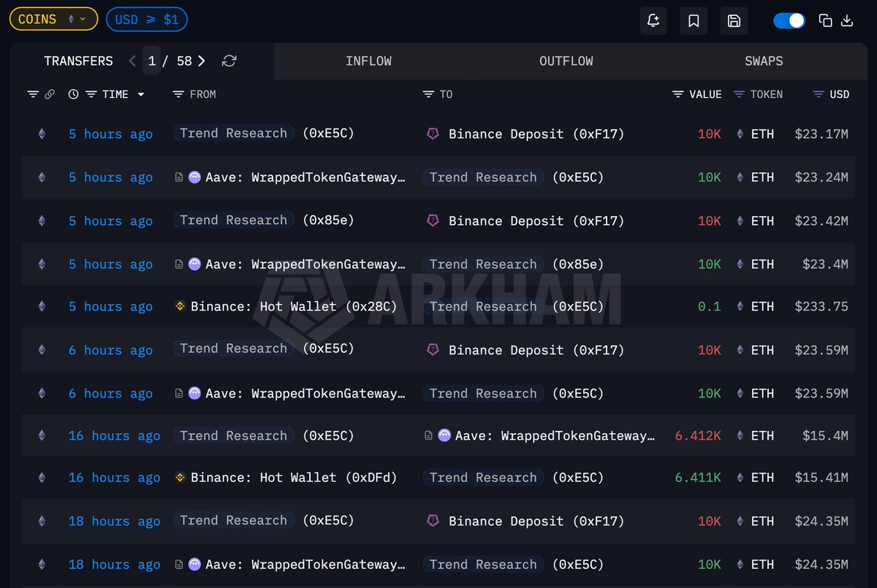The image size is (877, 588).
Task: Click the 6.411K value
Action: (698, 478)
